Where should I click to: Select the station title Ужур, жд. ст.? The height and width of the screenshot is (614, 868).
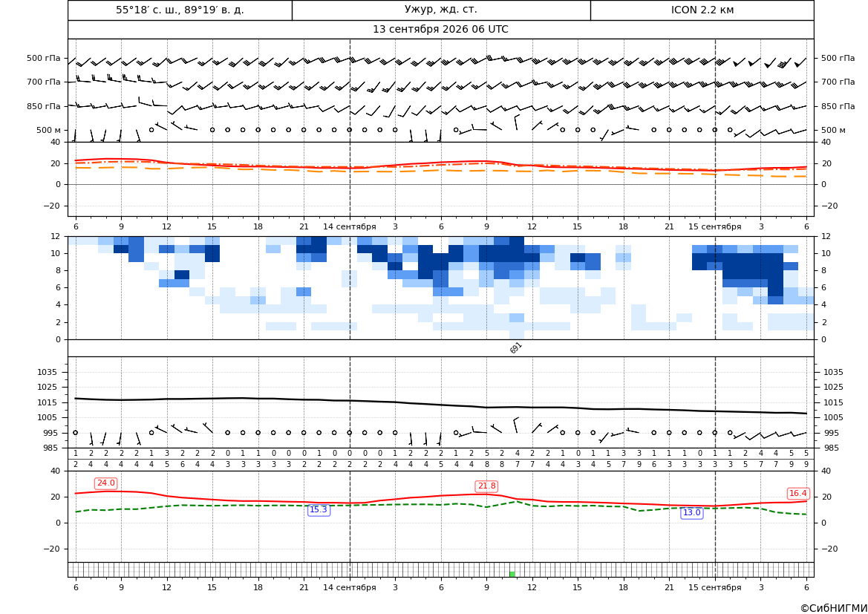coord(440,10)
